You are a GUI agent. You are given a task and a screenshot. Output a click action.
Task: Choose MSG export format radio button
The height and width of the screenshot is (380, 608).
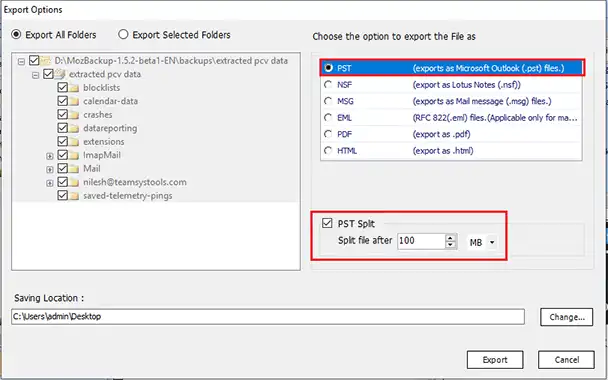pos(328,101)
